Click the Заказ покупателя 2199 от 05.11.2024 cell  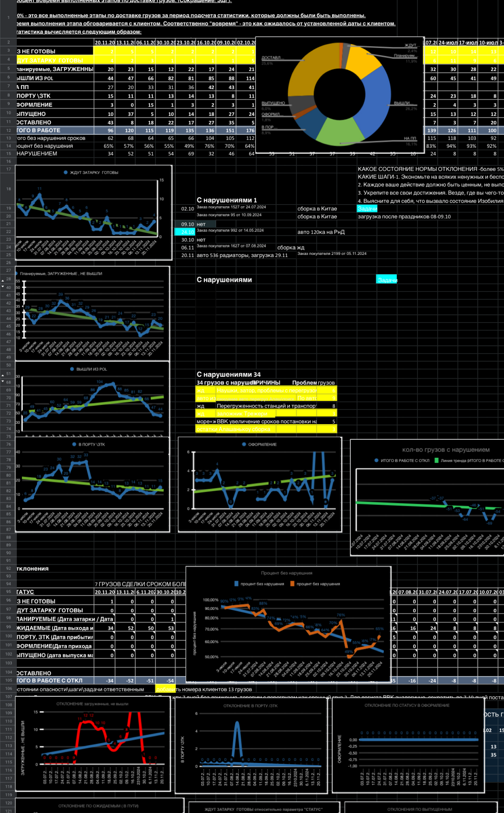click(332, 254)
